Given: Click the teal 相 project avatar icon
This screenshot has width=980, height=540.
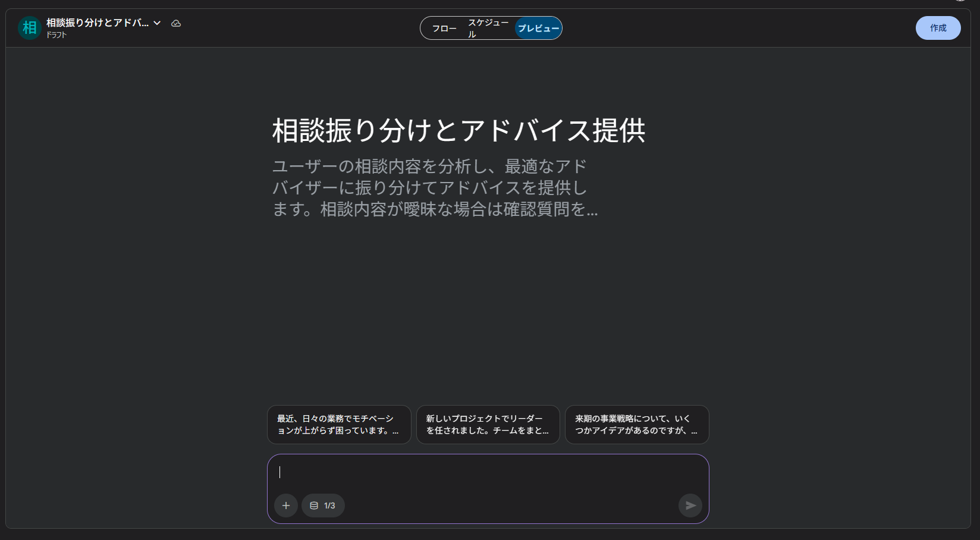Looking at the screenshot, I should click(x=29, y=27).
